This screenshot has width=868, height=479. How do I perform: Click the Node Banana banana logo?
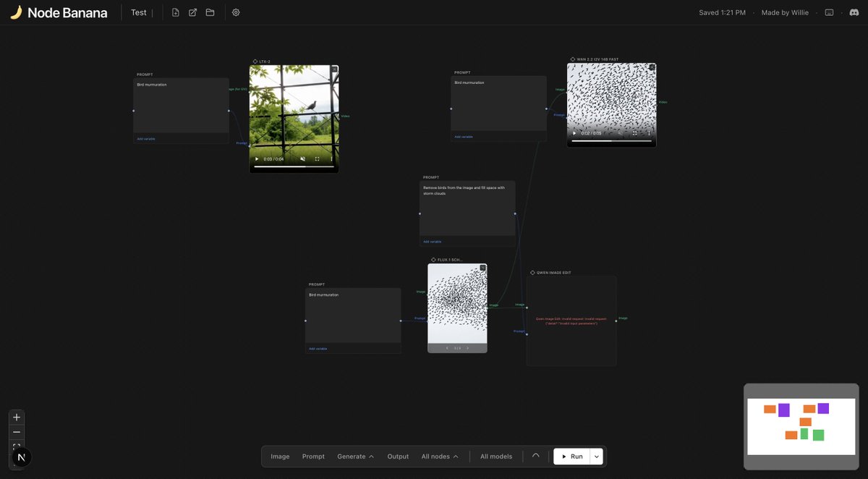pos(15,12)
